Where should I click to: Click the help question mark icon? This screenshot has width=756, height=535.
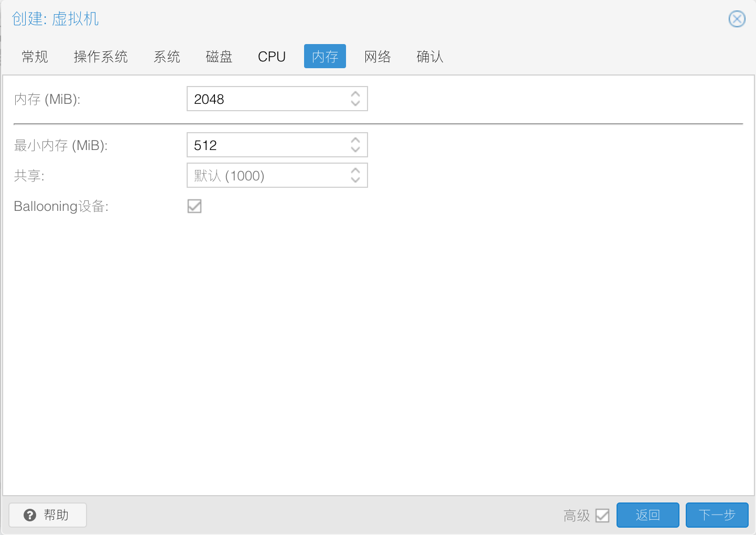click(x=30, y=515)
